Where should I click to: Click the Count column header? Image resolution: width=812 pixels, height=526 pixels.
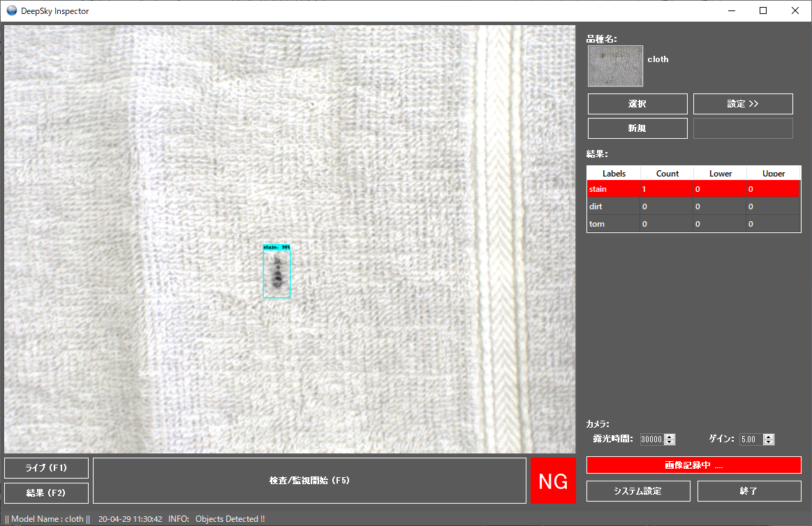click(667, 173)
